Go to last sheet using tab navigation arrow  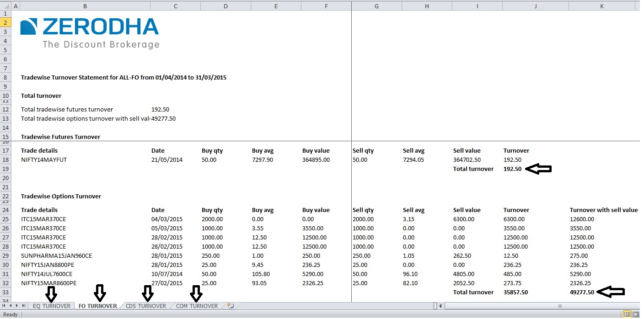24,306
